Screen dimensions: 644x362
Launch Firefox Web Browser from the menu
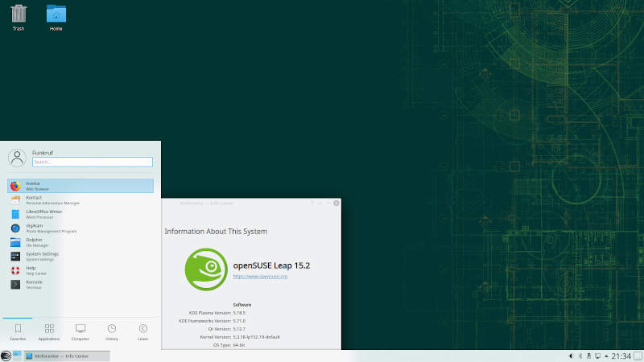coord(80,186)
